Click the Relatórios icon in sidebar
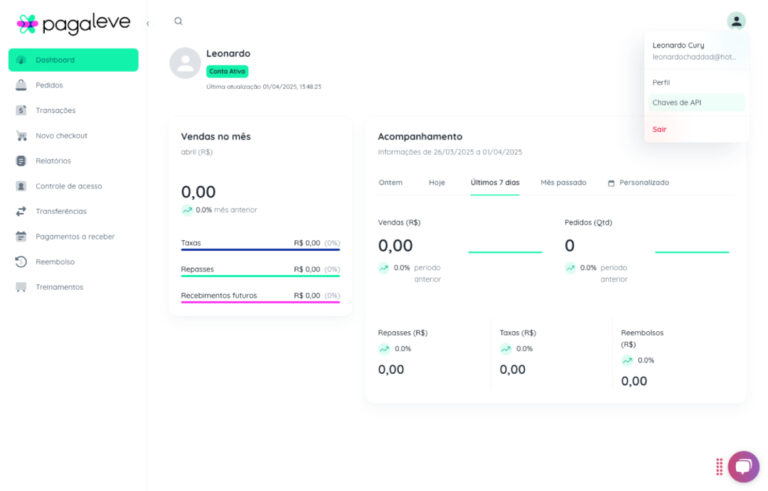The width and height of the screenshot is (768, 491). 21,161
